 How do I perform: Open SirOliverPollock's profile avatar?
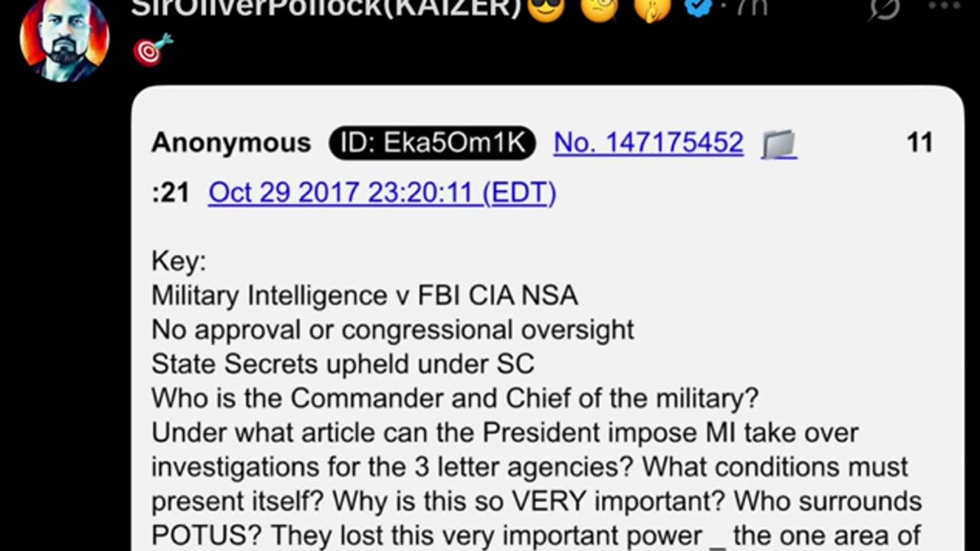[64, 38]
